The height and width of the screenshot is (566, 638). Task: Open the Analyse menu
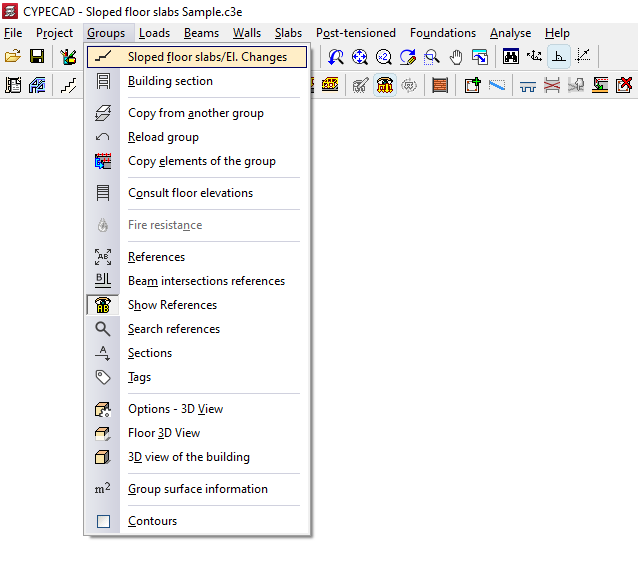(x=510, y=33)
